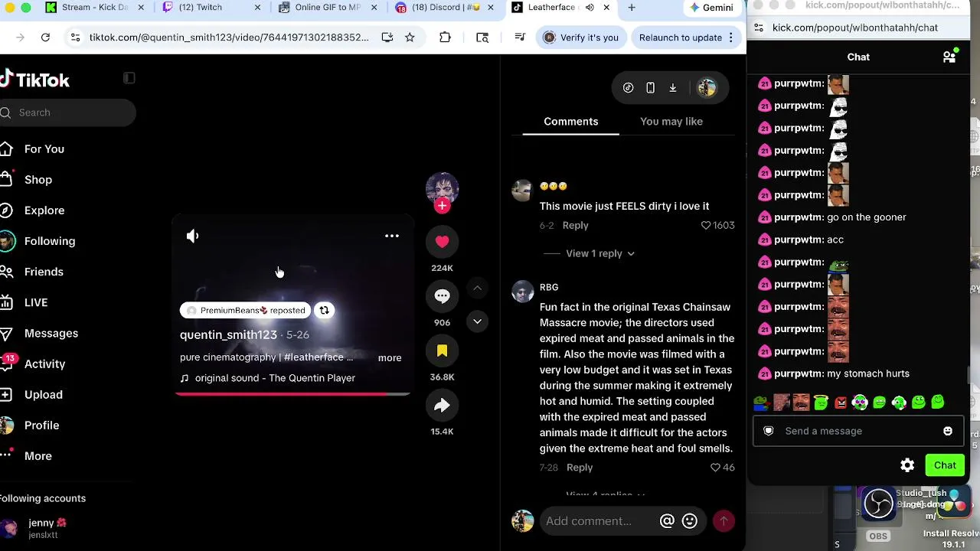Follow the creator with the plus badge

coord(442,205)
